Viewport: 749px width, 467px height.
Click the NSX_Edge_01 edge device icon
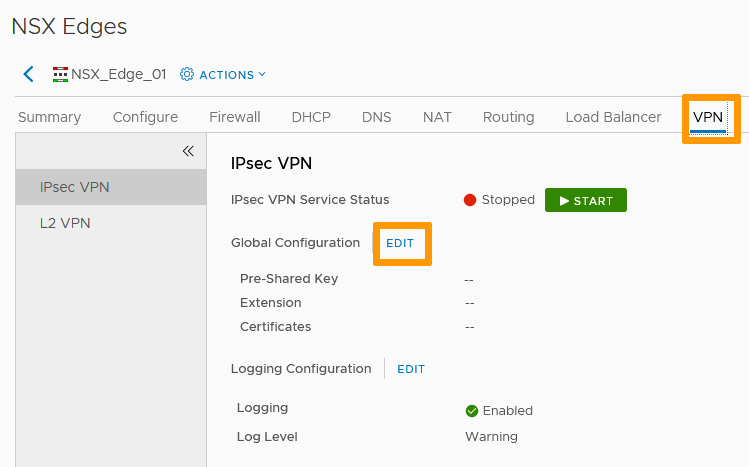click(x=60, y=74)
